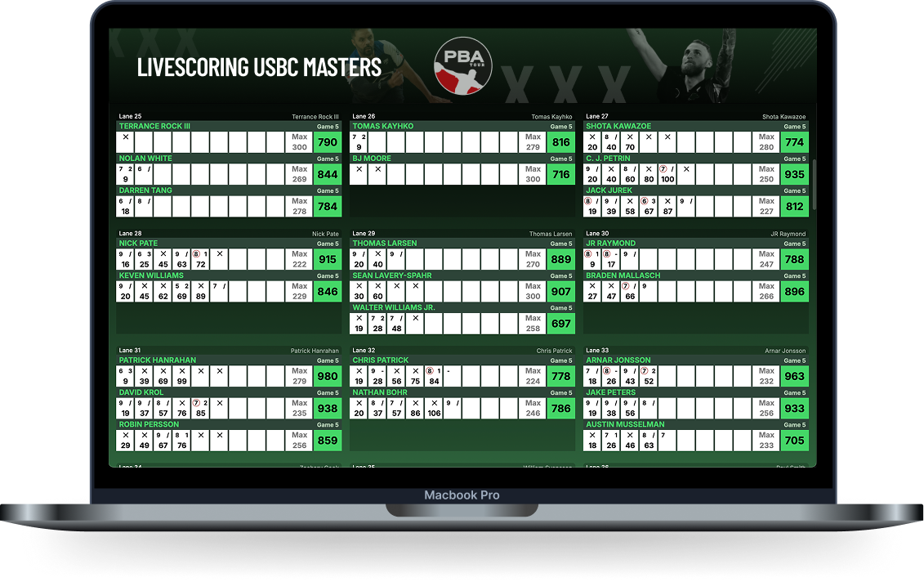Click JR Raymond's Max 247 box

(766, 259)
